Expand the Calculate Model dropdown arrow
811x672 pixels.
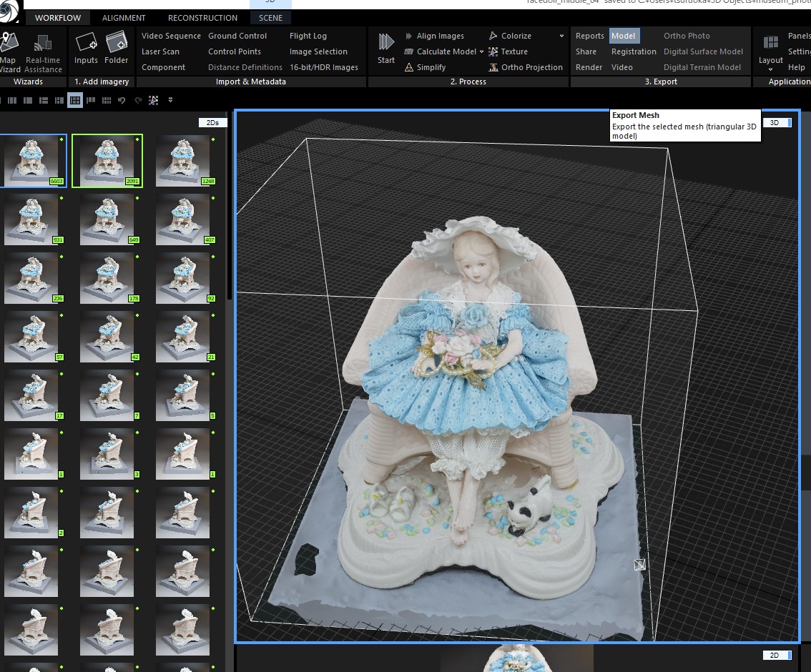pyautogui.click(x=482, y=51)
